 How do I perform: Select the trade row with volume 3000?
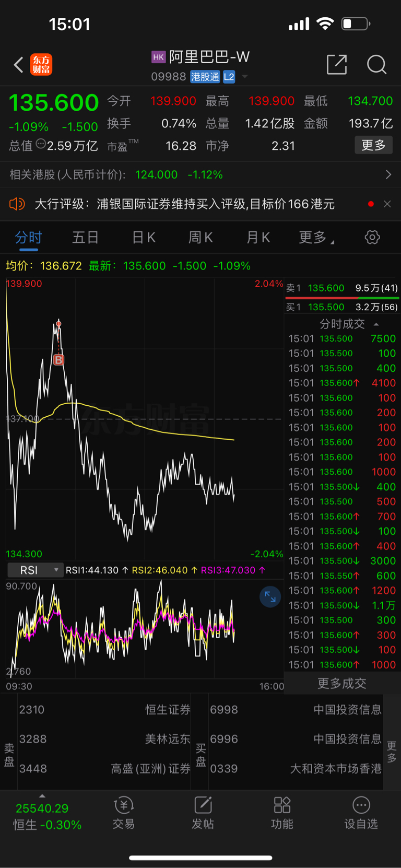(x=342, y=561)
